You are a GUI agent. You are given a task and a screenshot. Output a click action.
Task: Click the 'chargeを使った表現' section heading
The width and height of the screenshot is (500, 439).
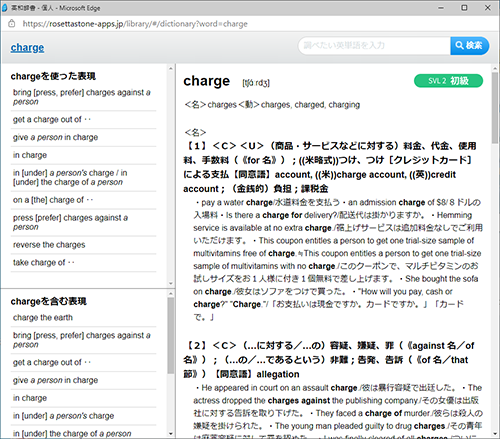coord(53,76)
